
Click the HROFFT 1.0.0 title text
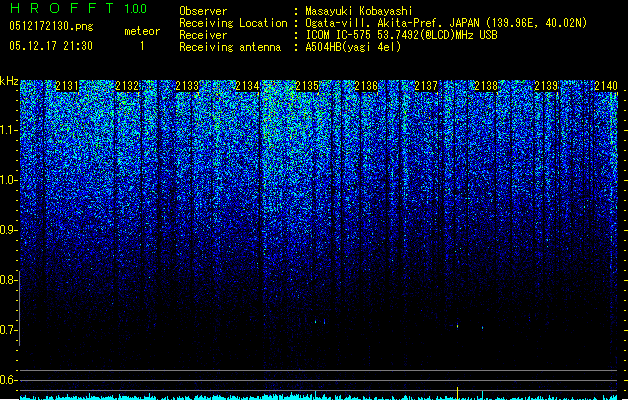pyautogui.click(x=79, y=8)
